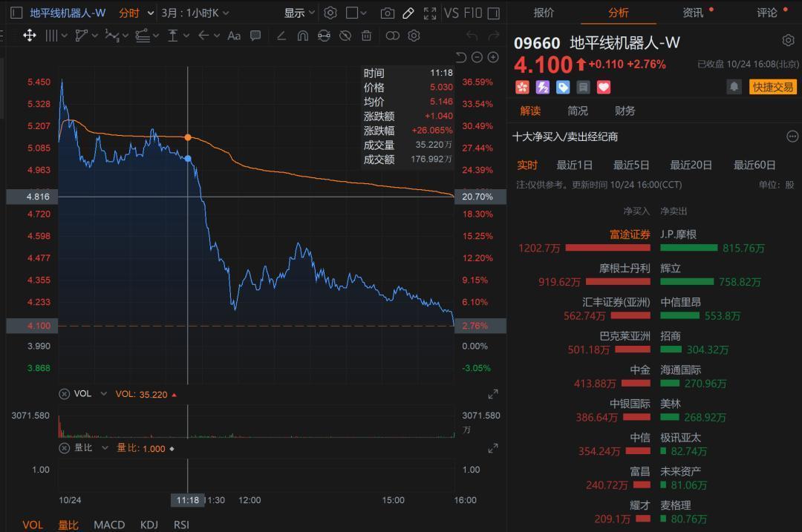
Task: Click the 快捷交易 quick trade button
Action: pyautogui.click(x=773, y=87)
